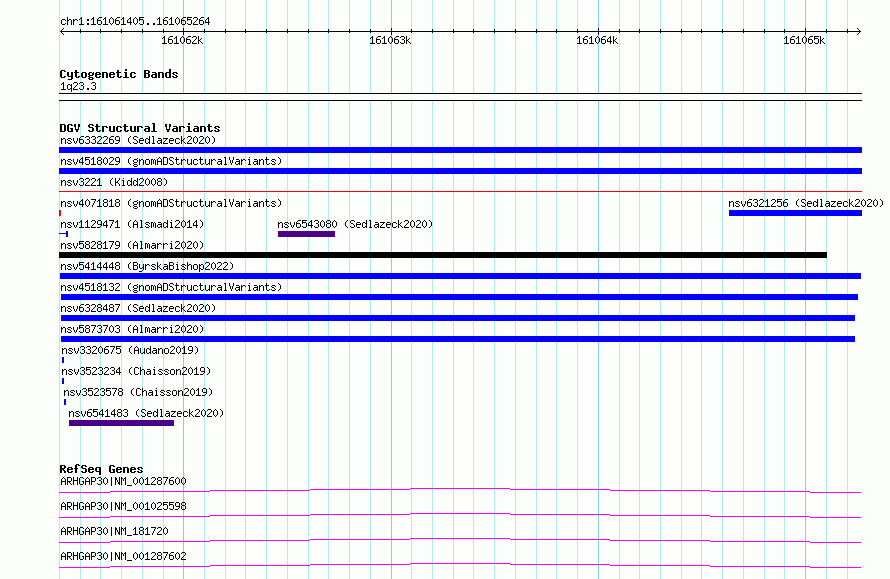Open the nsv3523578 (Chaisson2019) label
The image size is (890, 579).
(x=138, y=392)
